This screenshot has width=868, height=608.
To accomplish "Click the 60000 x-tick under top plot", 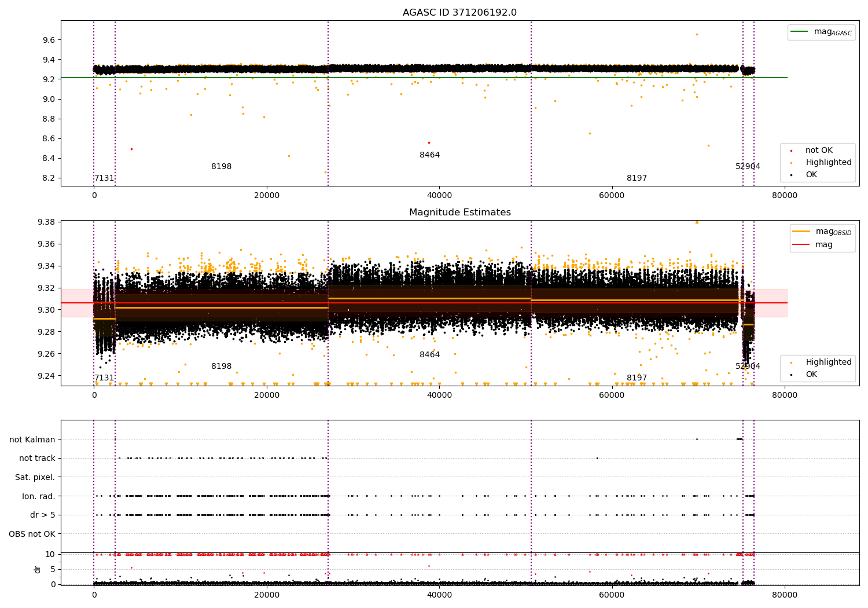I will coord(612,196).
